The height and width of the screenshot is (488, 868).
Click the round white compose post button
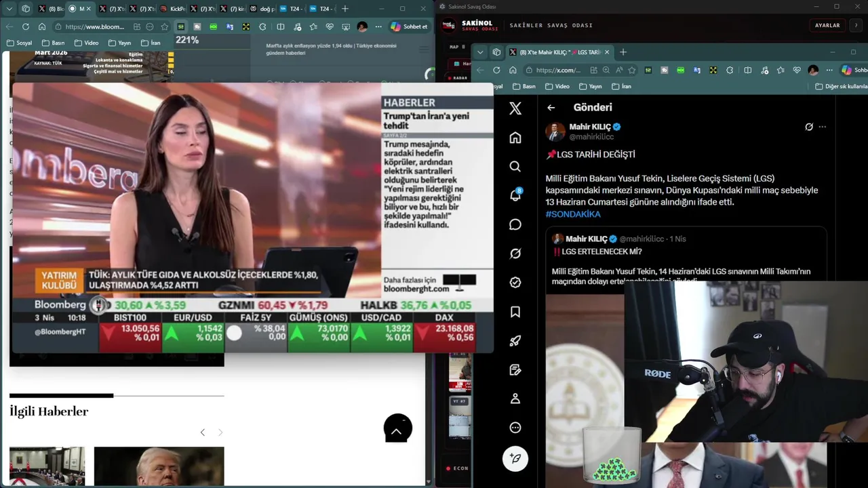[x=515, y=459]
